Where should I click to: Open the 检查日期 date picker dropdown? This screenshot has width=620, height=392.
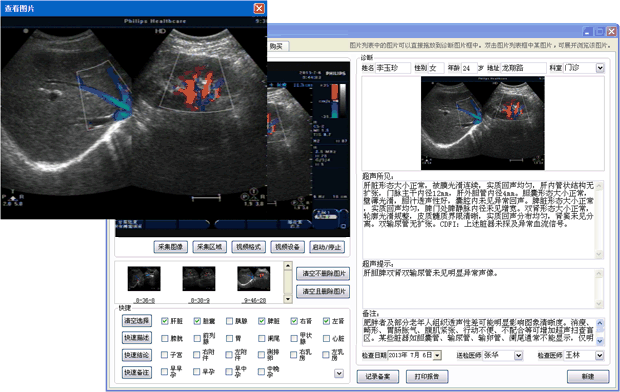point(437,356)
